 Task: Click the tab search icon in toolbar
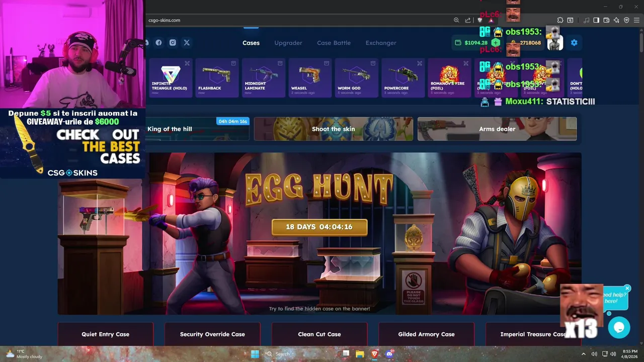[570, 20]
